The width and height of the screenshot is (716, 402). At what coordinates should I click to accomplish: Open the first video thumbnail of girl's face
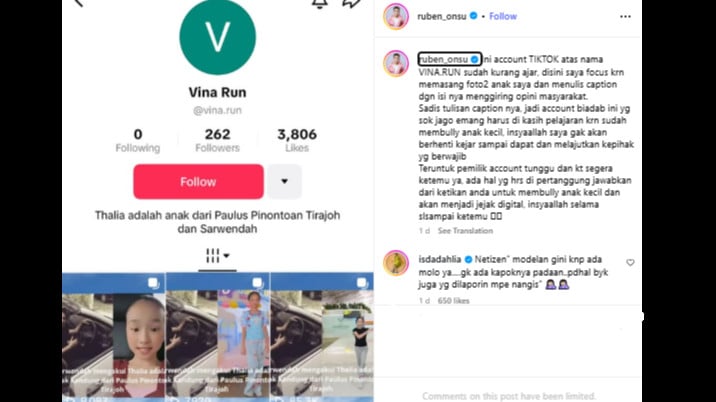pyautogui.click(x=114, y=337)
